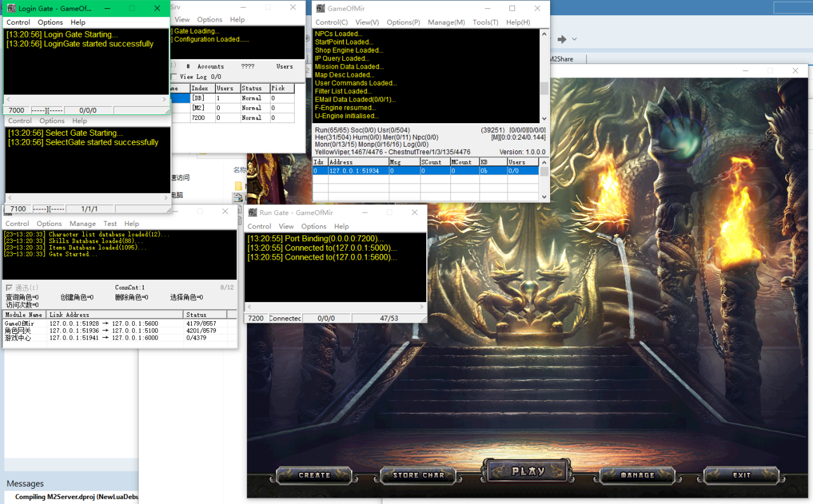This screenshot has width=813, height=504.
Task: Click the CREATE button in the game client
Action: pos(314,475)
